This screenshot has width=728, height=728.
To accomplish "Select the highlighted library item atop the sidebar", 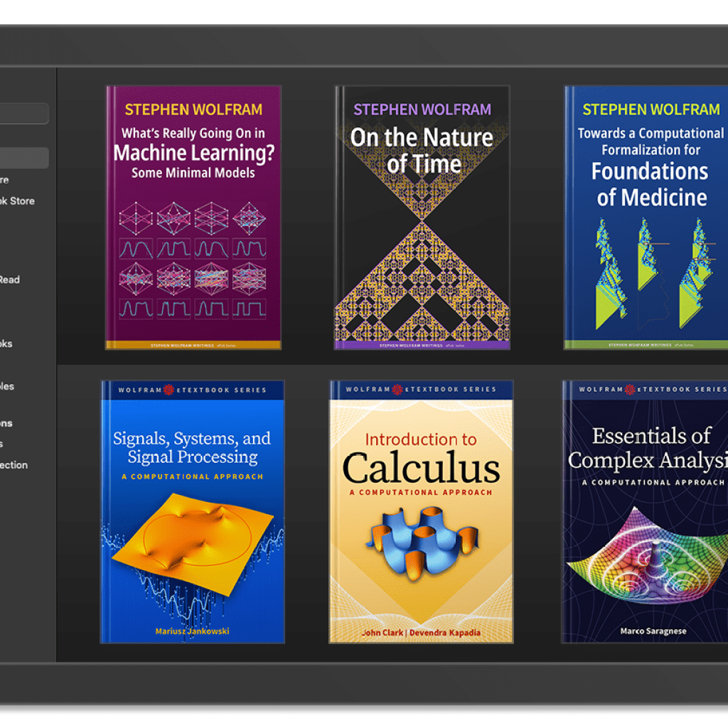I will pyautogui.click(x=21, y=157).
